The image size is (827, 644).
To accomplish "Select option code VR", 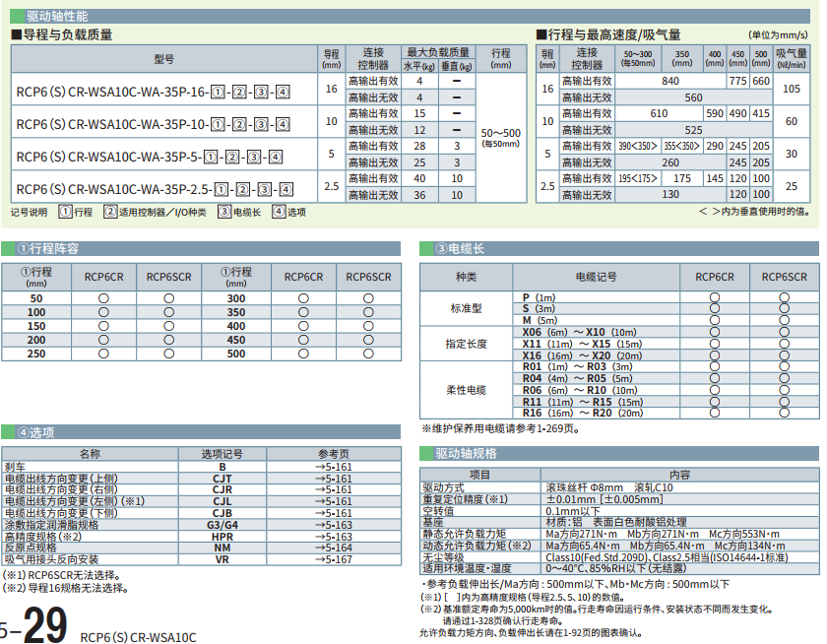I will click(223, 559).
